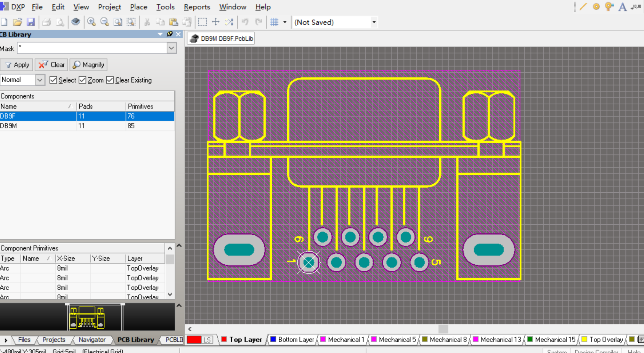Image resolution: width=644 pixels, height=353 pixels.
Task: Click the Mechanical 15 green color swatch
Action: click(x=530, y=339)
